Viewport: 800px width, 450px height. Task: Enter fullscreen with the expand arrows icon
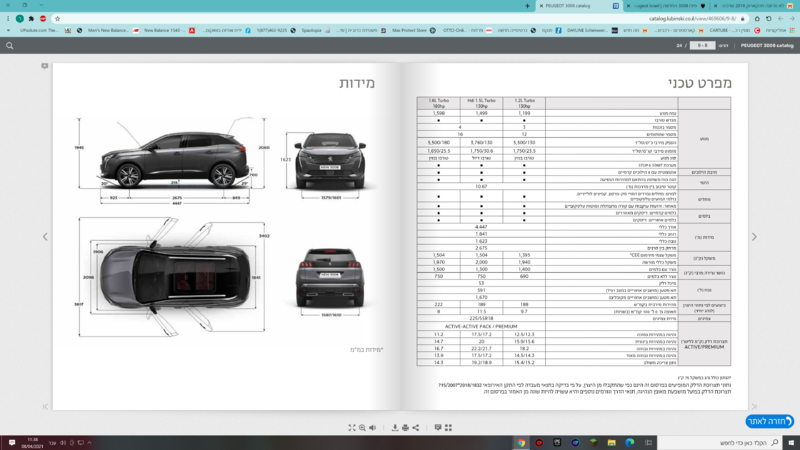pos(352,428)
